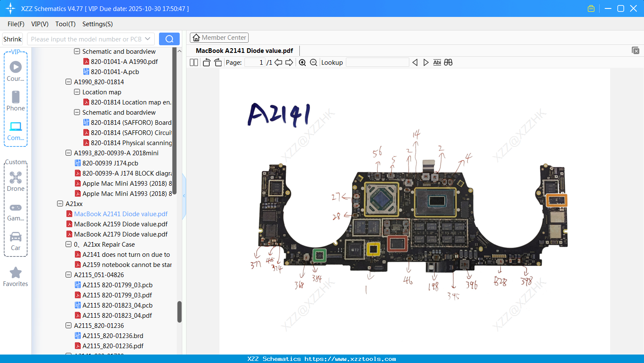Screen dimensions: 644x363
Task: Toggle the two-page split view icon
Action: pos(194,63)
